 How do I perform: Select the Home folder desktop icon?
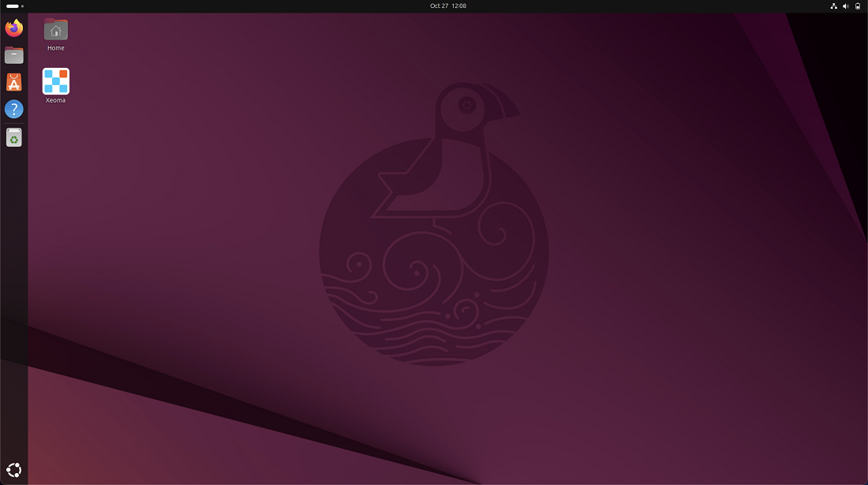click(x=55, y=30)
